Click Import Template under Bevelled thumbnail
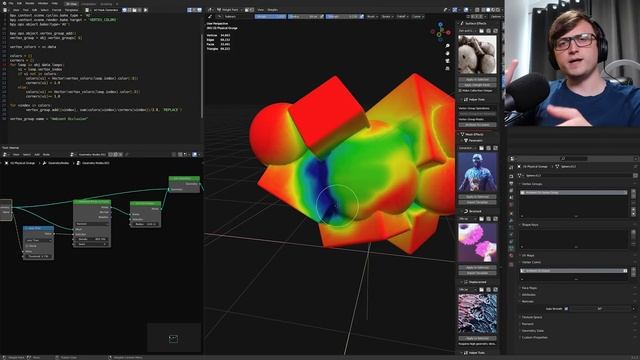Viewport: 640px width, 360px height. pyautogui.click(x=477, y=273)
